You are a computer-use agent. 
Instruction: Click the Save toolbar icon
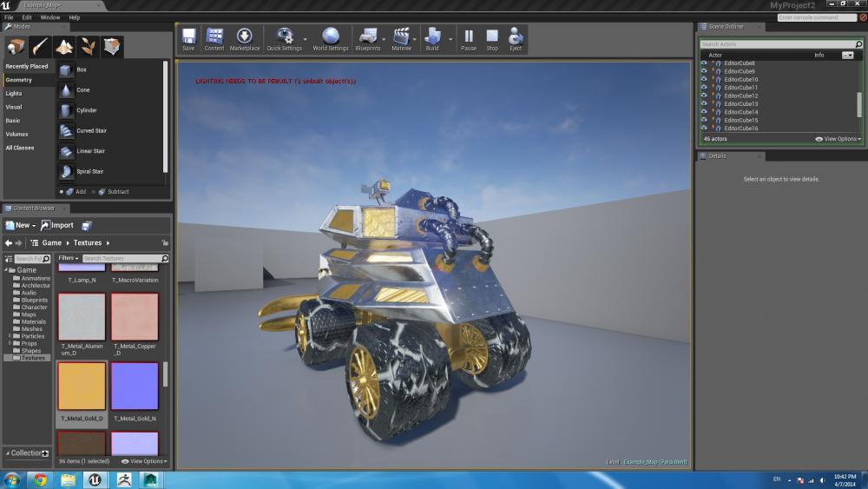(188, 39)
